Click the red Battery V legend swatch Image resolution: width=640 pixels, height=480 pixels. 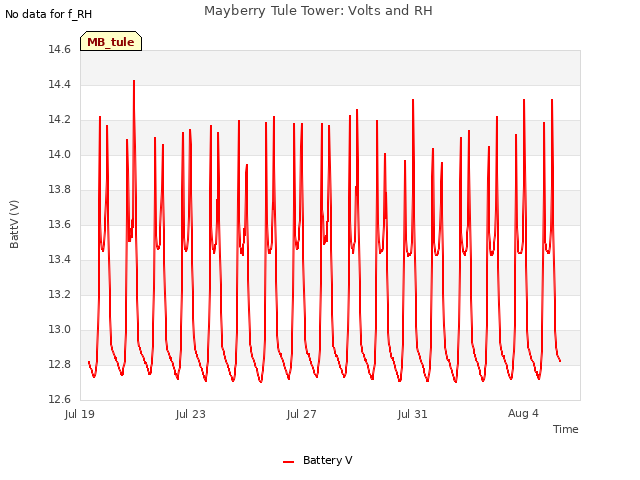click(x=289, y=462)
